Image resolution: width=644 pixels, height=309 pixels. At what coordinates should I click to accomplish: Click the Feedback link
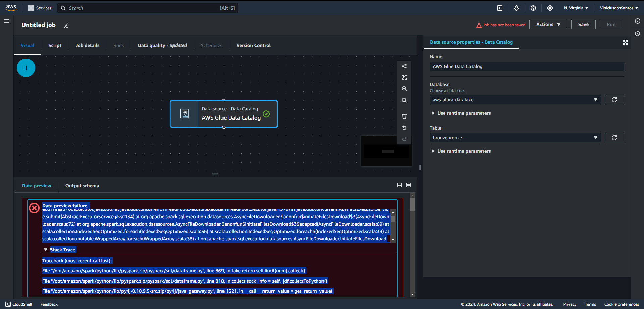[x=49, y=304]
